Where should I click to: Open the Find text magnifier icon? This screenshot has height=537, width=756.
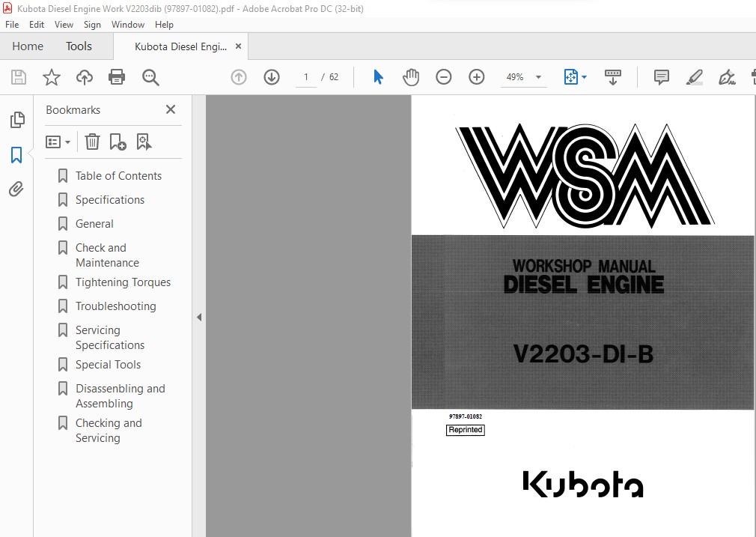point(150,77)
